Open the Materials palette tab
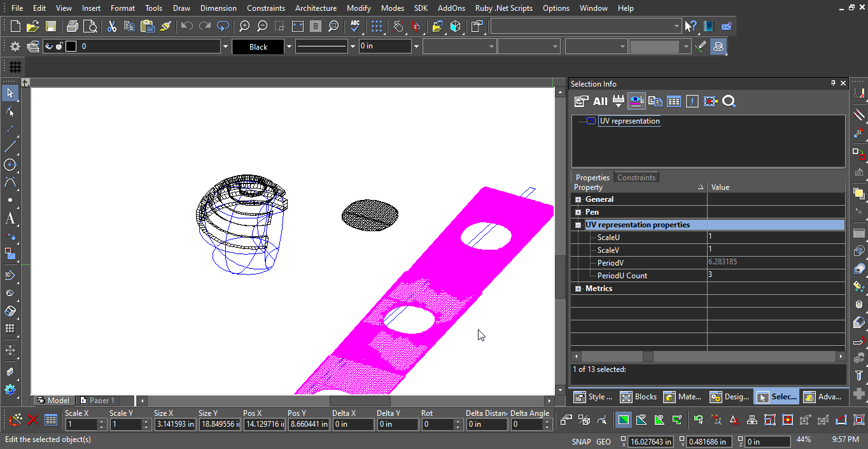 (683, 397)
